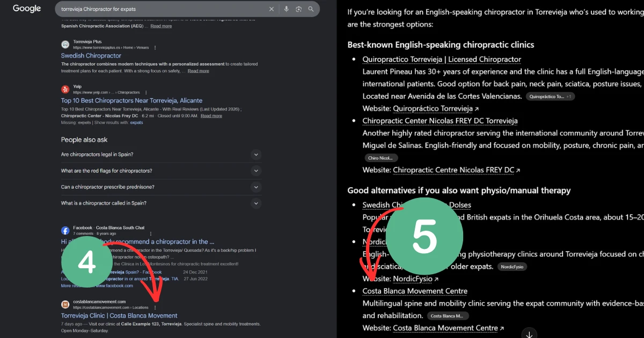The height and width of the screenshot is (338, 644).
Task: Click 'Facebook · Costa Blanca South Chat' source text
Action: coord(109,228)
